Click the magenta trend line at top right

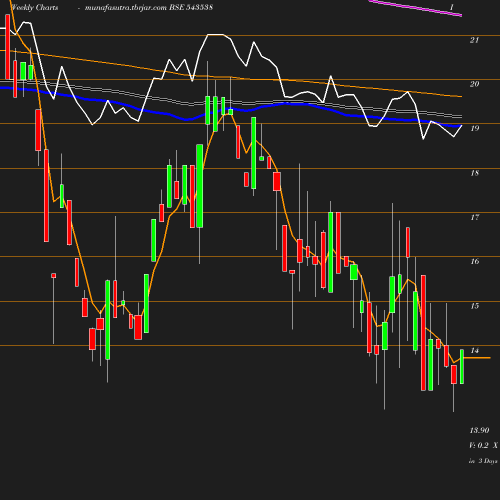[415, 8]
